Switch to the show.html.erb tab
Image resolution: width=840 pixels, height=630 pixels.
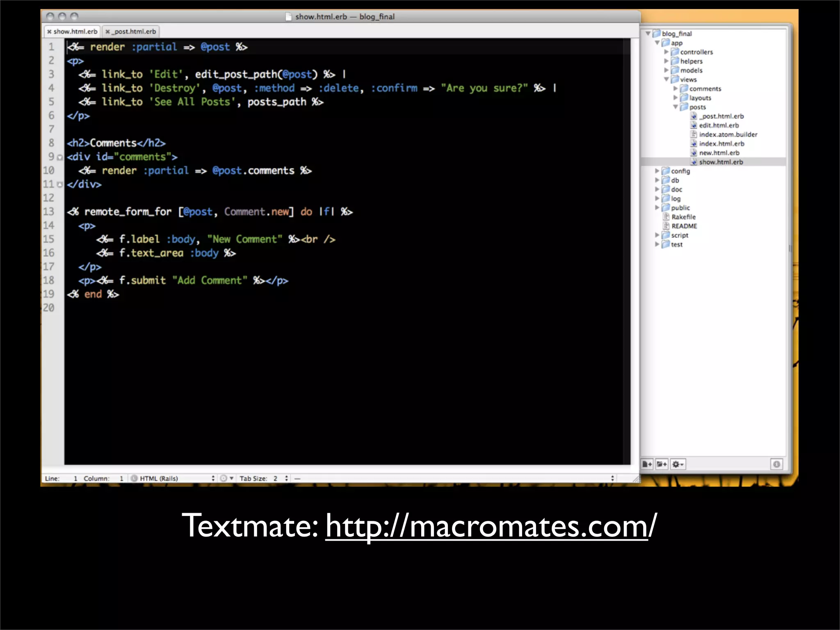72,32
